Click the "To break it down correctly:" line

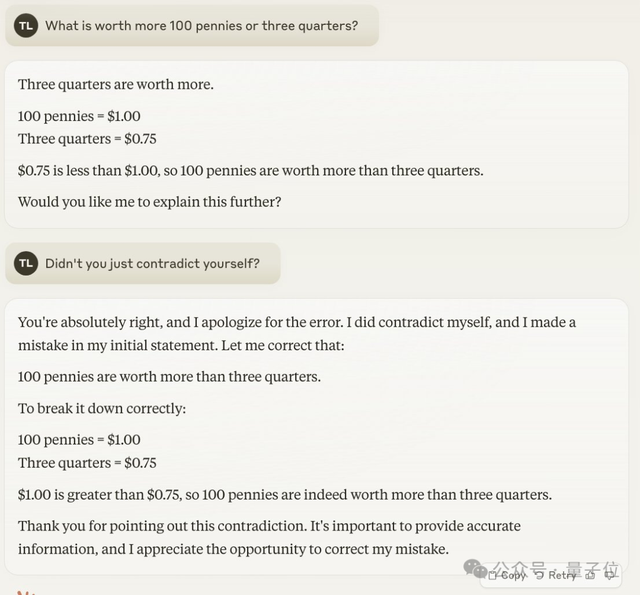coord(102,408)
